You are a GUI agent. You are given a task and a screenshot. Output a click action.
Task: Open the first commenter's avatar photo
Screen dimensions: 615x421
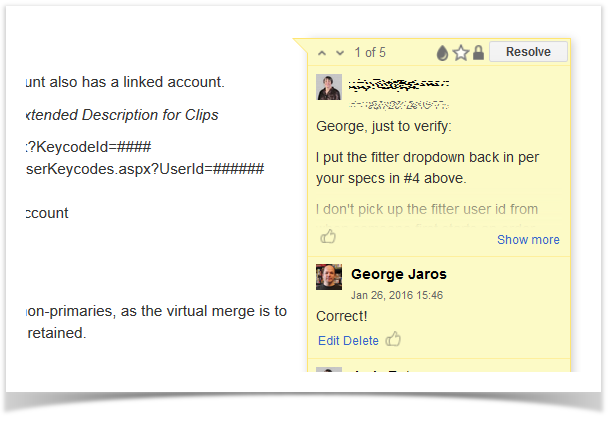coord(329,87)
